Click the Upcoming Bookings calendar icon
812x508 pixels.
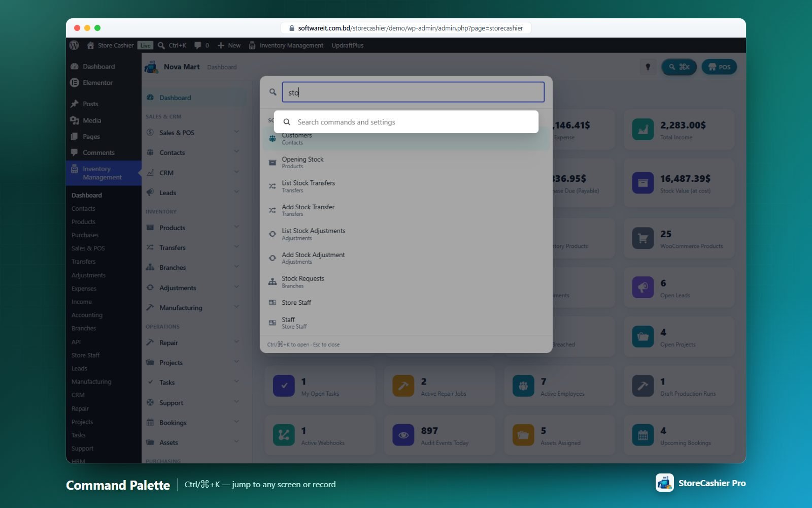click(643, 435)
